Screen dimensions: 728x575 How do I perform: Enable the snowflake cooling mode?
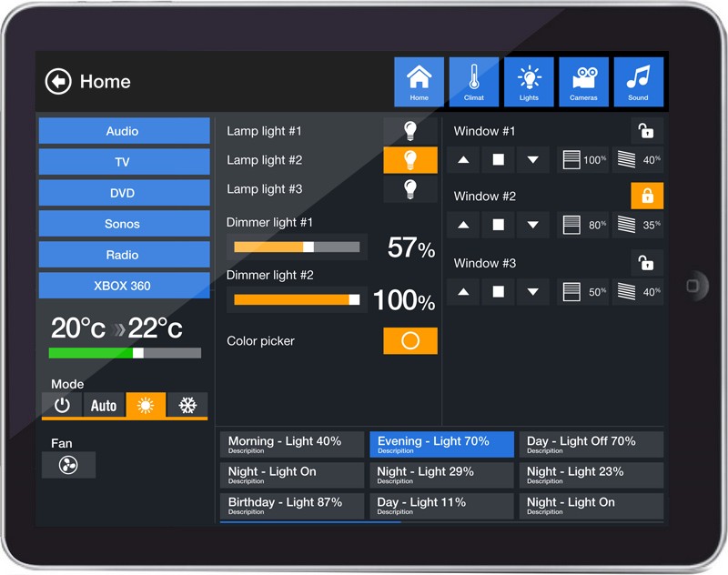[x=187, y=405]
